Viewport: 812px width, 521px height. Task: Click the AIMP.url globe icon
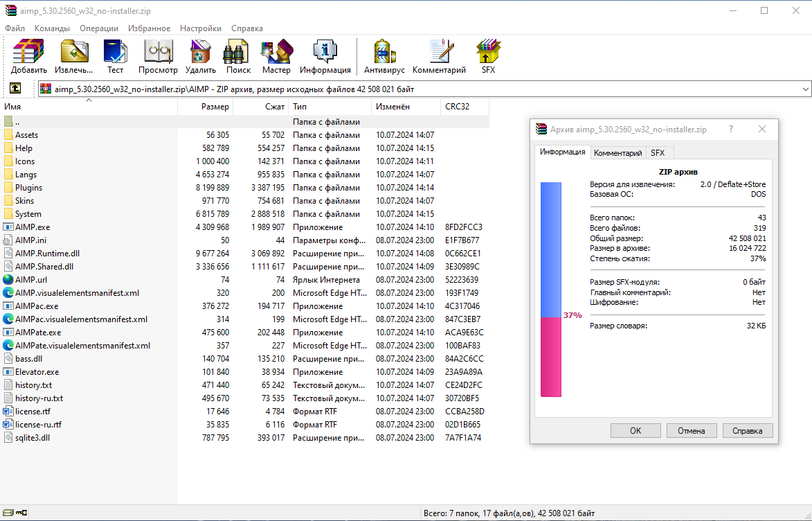[8, 279]
